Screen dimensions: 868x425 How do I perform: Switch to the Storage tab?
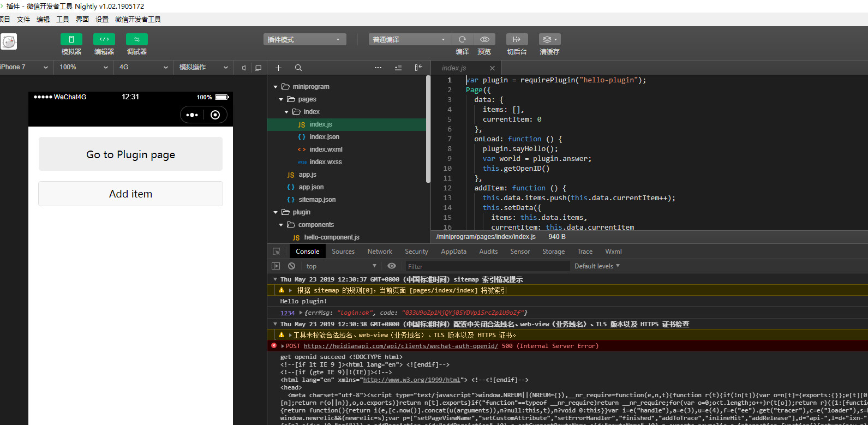pos(553,252)
